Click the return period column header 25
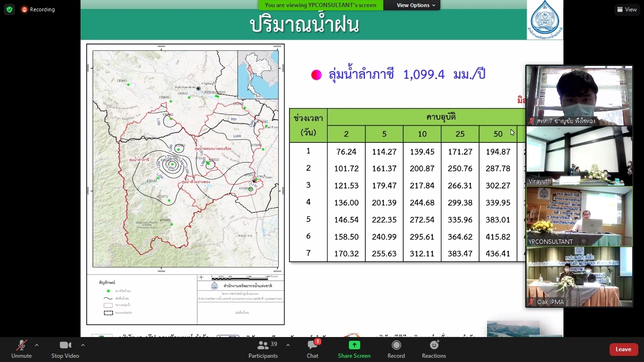 point(460,134)
